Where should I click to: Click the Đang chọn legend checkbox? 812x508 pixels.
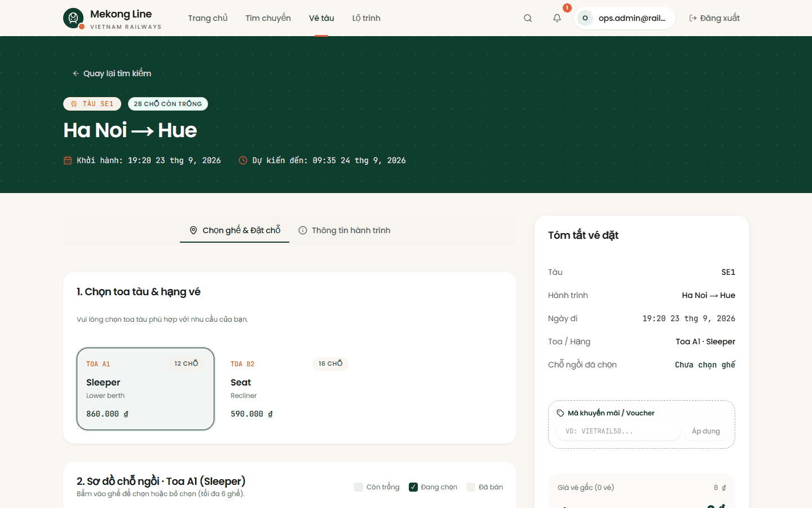click(413, 487)
